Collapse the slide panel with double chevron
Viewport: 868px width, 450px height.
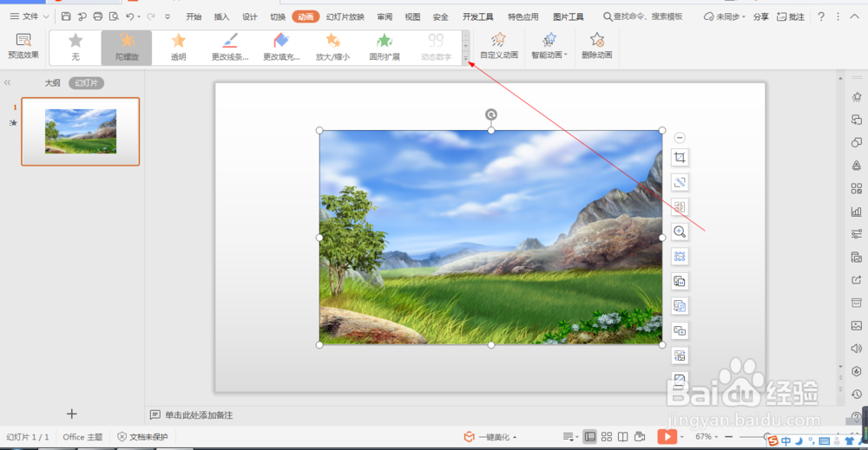7,82
